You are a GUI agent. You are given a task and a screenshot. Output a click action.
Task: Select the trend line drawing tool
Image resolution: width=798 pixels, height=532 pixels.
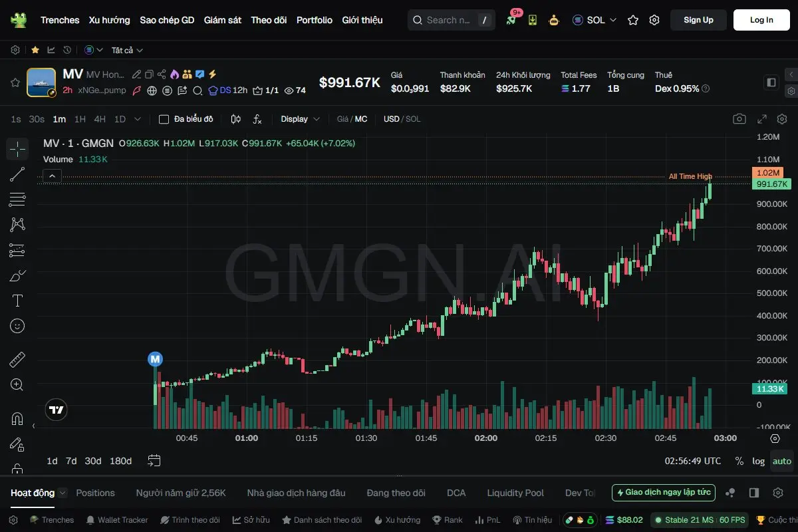click(x=17, y=174)
